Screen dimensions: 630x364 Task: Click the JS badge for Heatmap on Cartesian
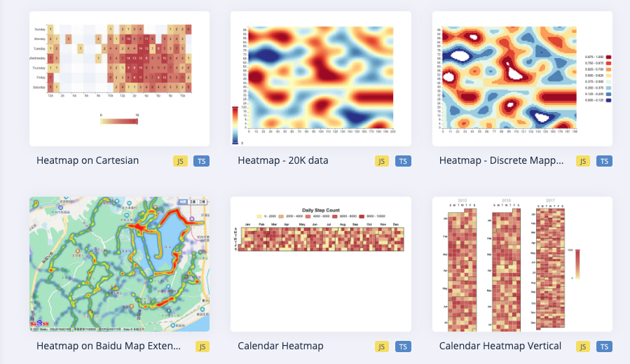(x=180, y=161)
